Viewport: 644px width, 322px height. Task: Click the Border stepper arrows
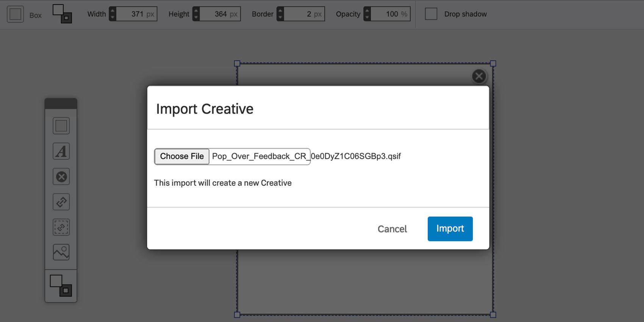280,14
